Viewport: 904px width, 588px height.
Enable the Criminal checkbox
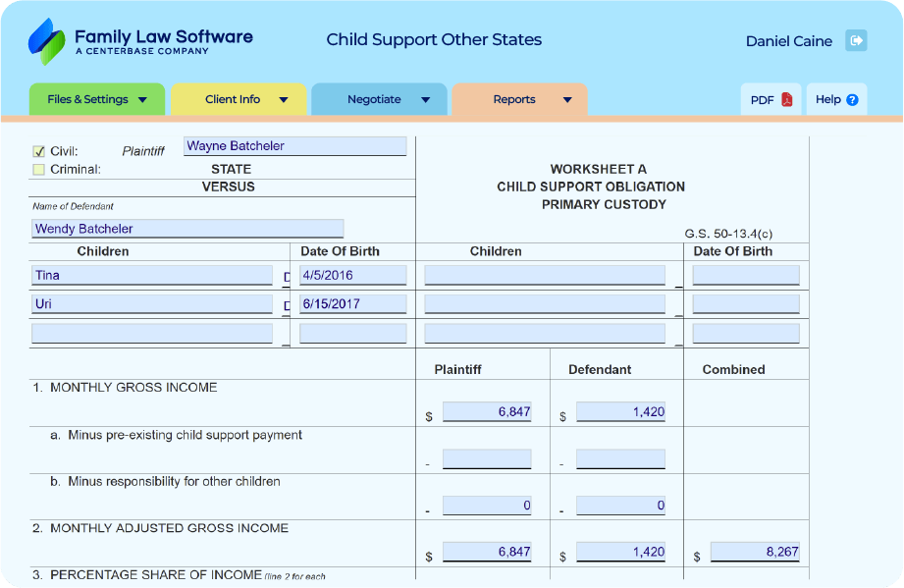(39, 169)
